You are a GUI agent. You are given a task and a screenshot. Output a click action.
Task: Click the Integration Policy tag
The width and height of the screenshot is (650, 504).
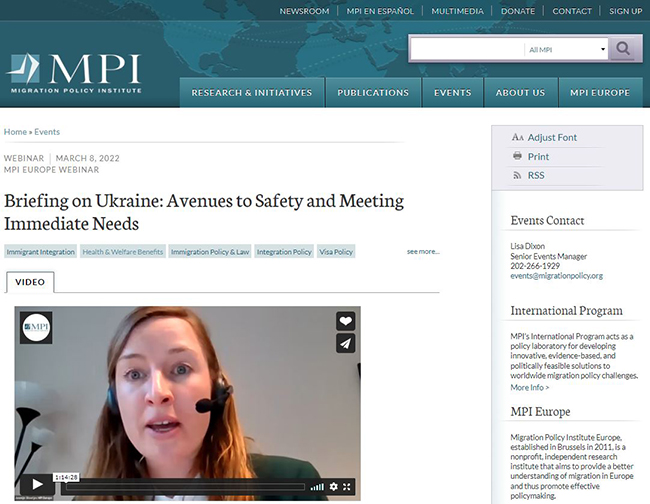(284, 252)
